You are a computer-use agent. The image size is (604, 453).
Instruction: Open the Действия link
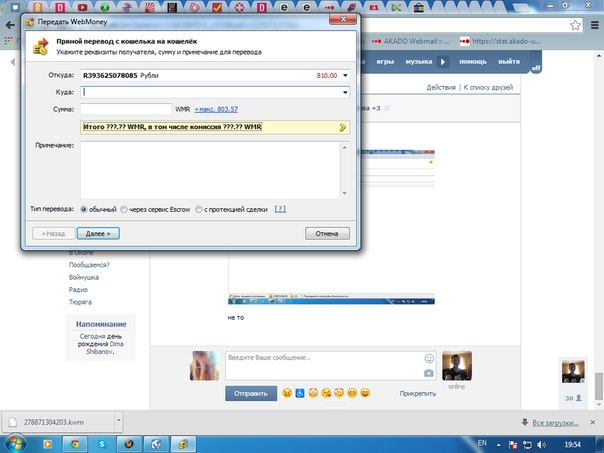[441, 87]
